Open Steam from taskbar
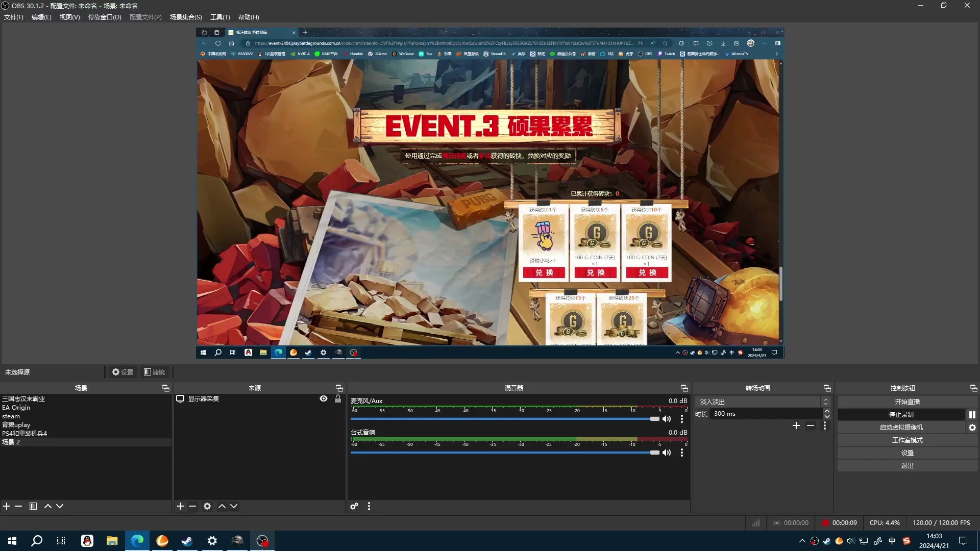The image size is (980, 551). coord(187,541)
